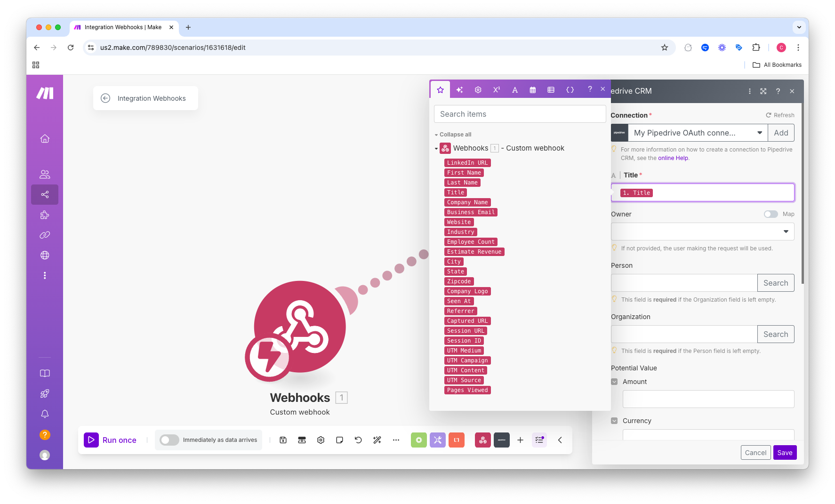Click Refresh beside the Connection label
Screen dimensions: 835x504
tap(780, 115)
